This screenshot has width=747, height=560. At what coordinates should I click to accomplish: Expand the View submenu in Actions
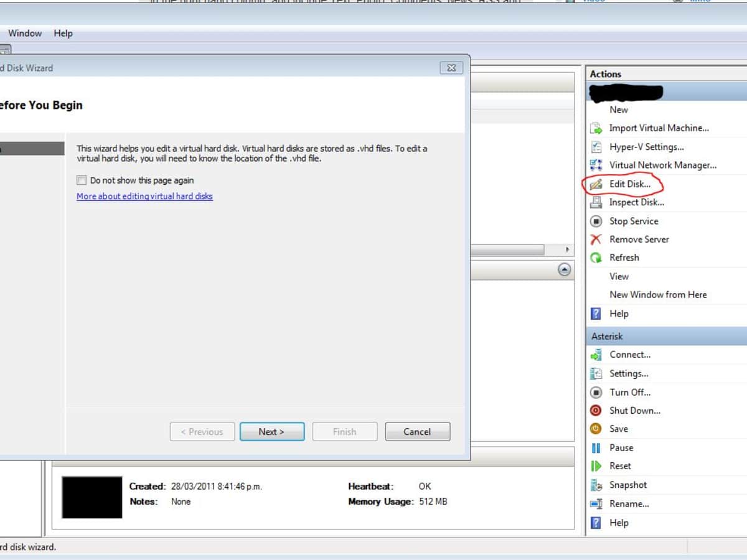point(619,276)
